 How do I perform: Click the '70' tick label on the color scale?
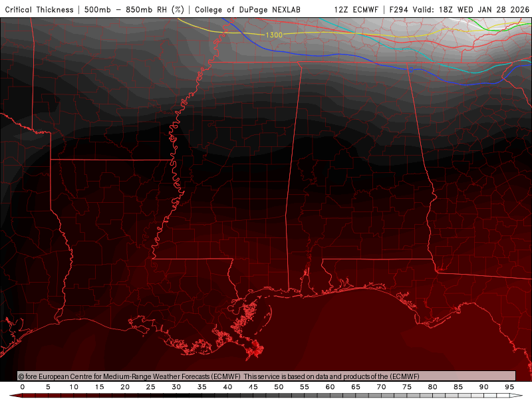click(x=381, y=387)
